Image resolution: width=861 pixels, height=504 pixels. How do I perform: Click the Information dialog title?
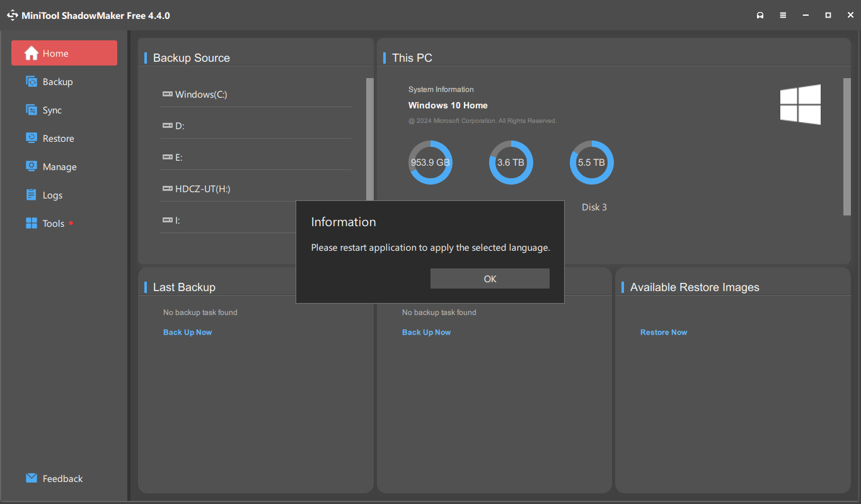(x=344, y=222)
